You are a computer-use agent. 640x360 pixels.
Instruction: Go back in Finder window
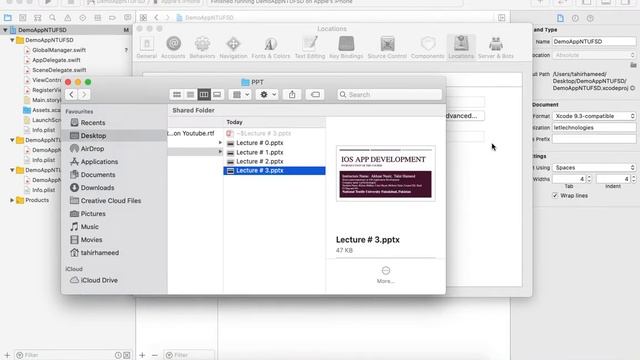(x=71, y=95)
